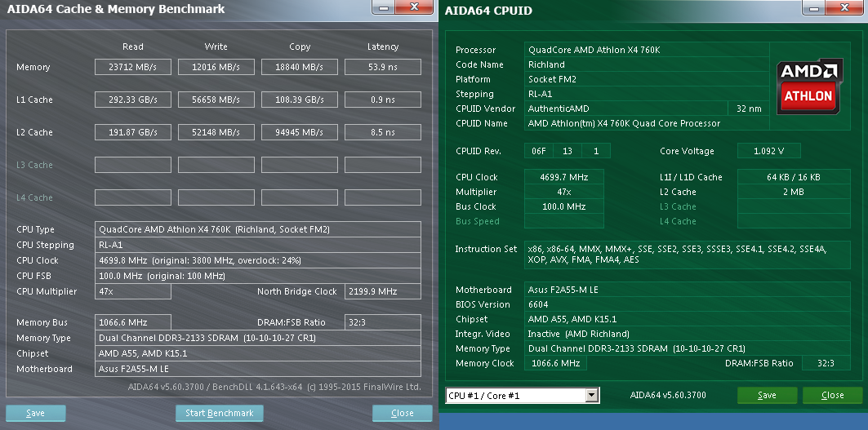Click Core Voltage 1.092 V
Image resolution: width=868 pixels, height=430 pixels.
pos(769,150)
